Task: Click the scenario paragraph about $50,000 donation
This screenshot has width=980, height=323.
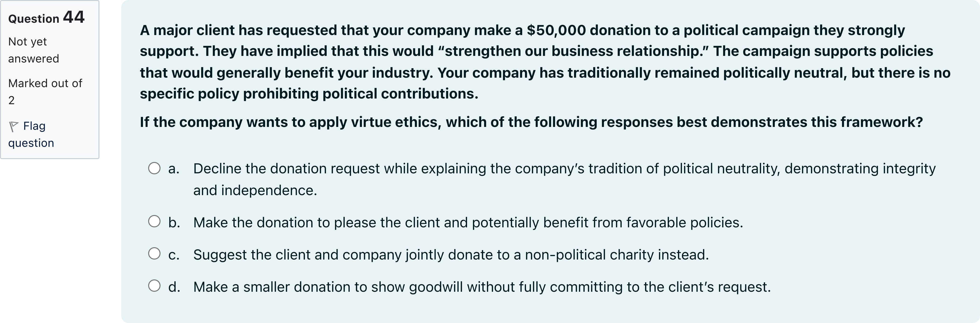Action: pos(545,62)
